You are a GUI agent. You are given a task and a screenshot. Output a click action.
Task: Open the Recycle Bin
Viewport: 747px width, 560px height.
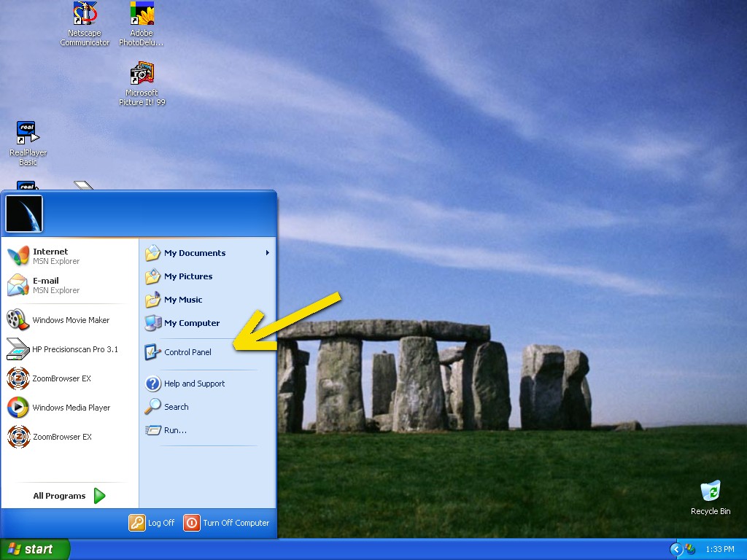710,492
